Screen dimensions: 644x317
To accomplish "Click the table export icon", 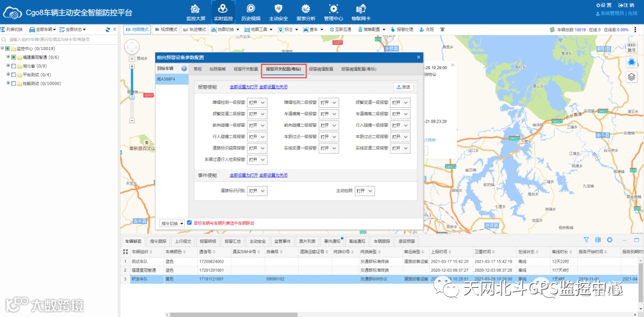I will coord(598,240).
